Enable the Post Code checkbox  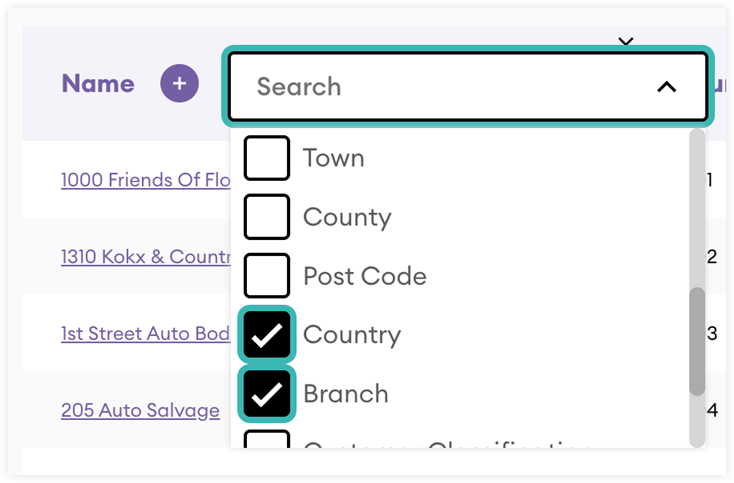click(x=267, y=276)
